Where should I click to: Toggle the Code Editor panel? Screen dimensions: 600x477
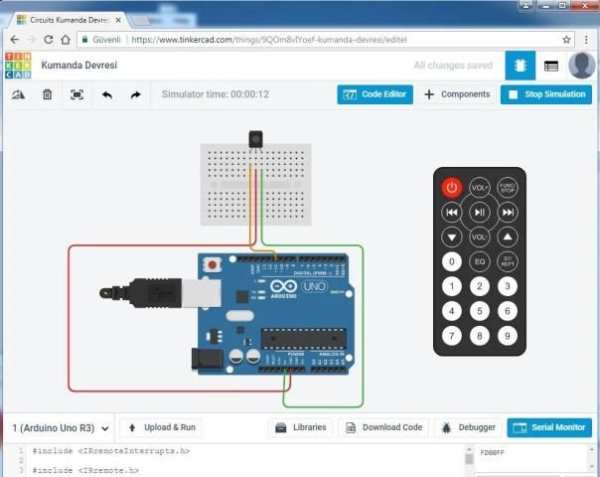tap(375, 94)
